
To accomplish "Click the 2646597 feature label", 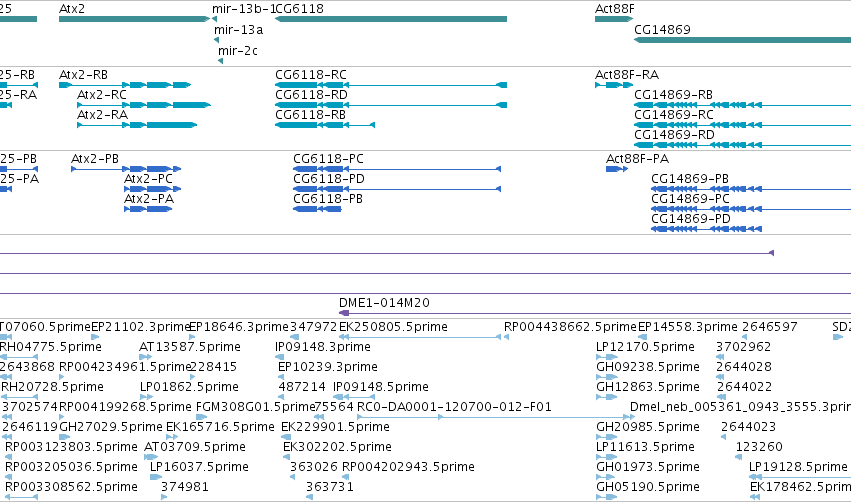I will click(770, 327).
